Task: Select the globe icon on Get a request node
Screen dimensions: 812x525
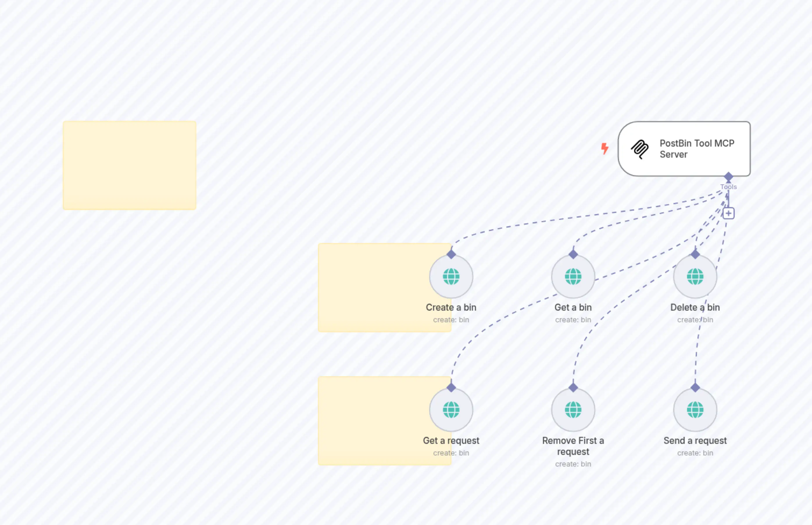Action: point(451,410)
